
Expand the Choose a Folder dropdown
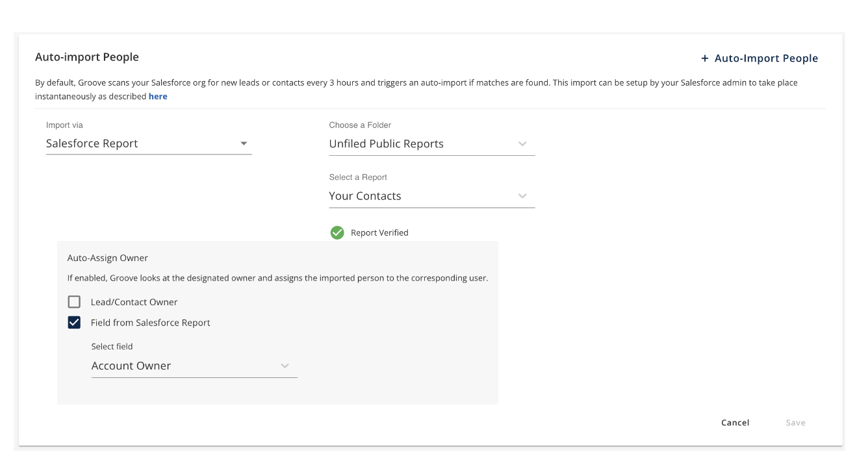click(x=432, y=144)
